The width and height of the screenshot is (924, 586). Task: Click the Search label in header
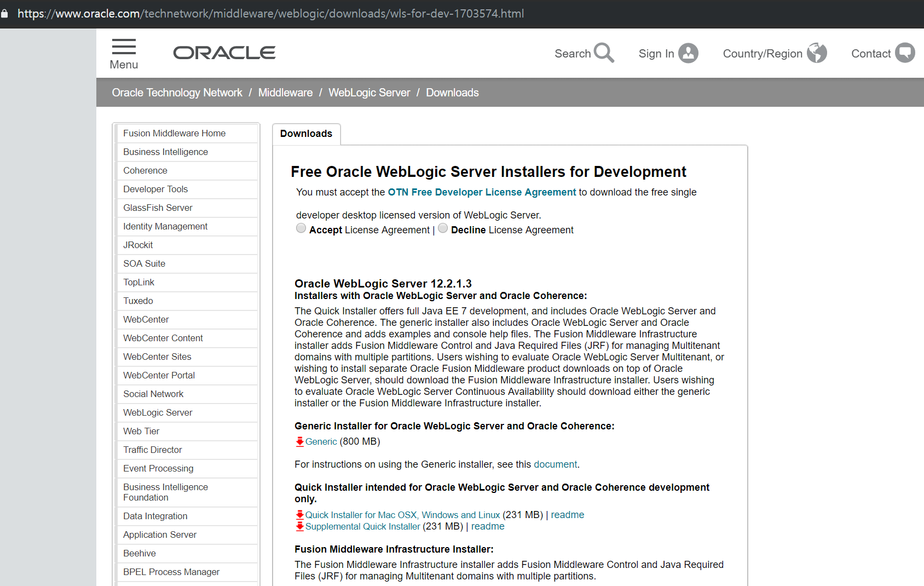pyautogui.click(x=573, y=54)
